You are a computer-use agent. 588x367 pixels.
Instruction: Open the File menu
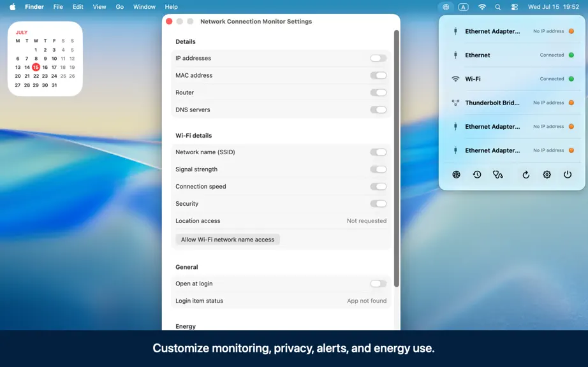pyautogui.click(x=58, y=7)
